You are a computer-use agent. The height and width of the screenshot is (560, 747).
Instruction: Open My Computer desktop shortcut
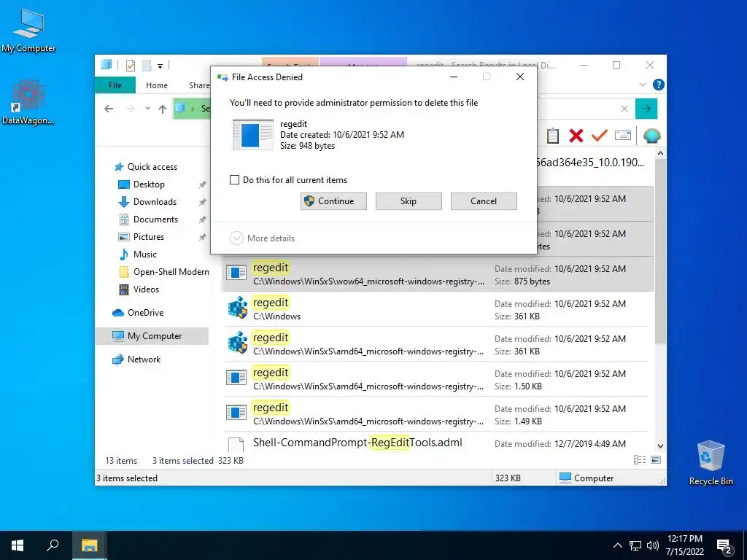28,31
